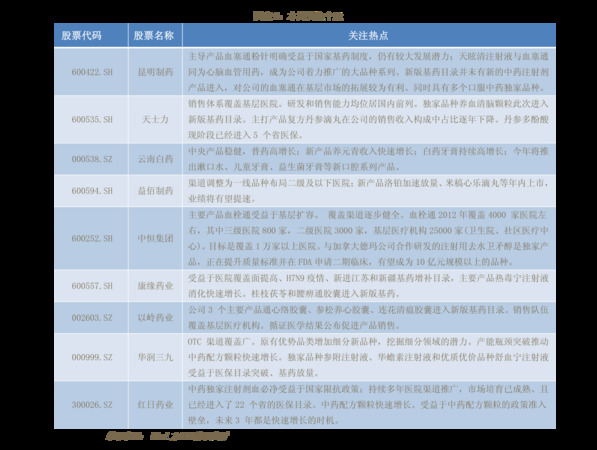The width and height of the screenshot is (597, 450).
Task: Click the 中恒集团 hotspot description text
Action: tap(368, 238)
